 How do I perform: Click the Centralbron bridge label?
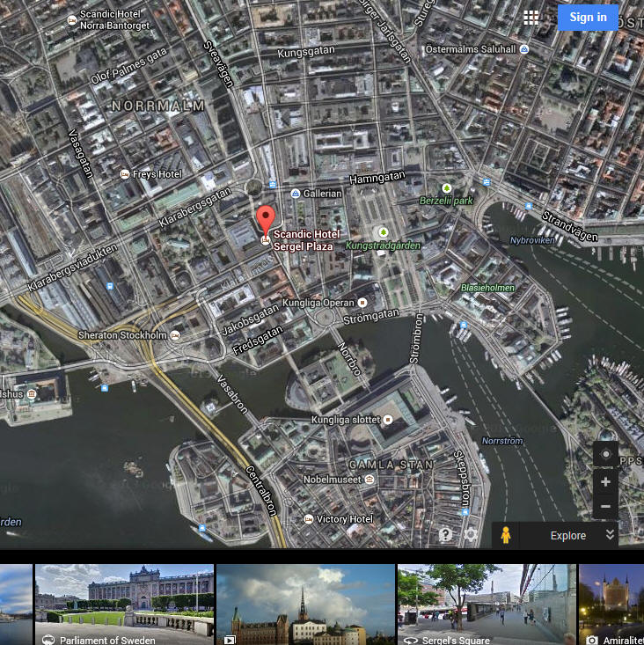click(261, 490)
